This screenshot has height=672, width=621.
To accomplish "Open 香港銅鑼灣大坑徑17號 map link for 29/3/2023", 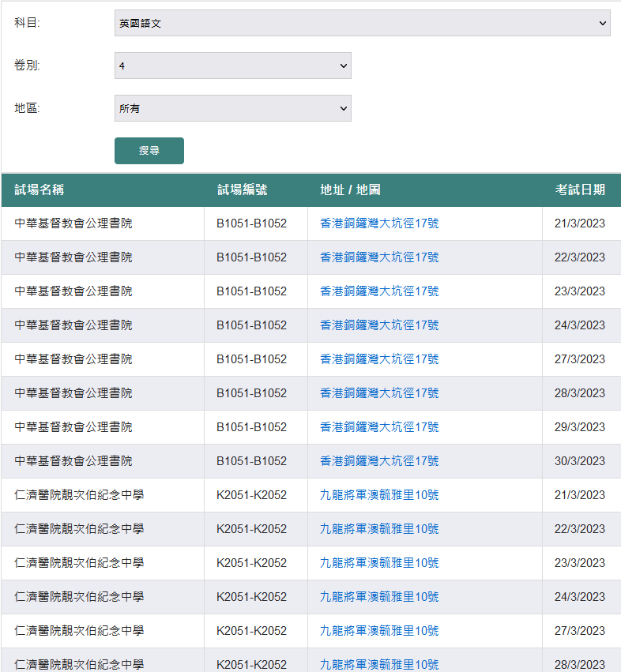I will 379,427.
